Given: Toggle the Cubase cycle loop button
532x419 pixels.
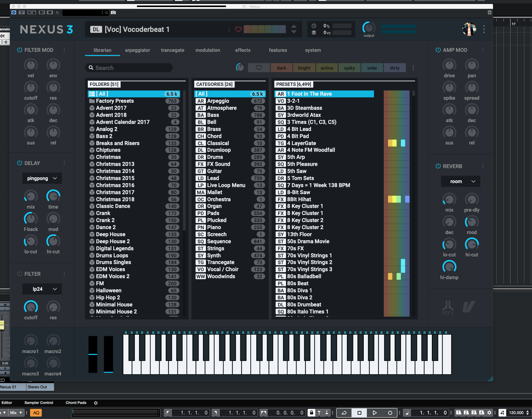Looking at the screenshot, I should click(x=344, y=413).
